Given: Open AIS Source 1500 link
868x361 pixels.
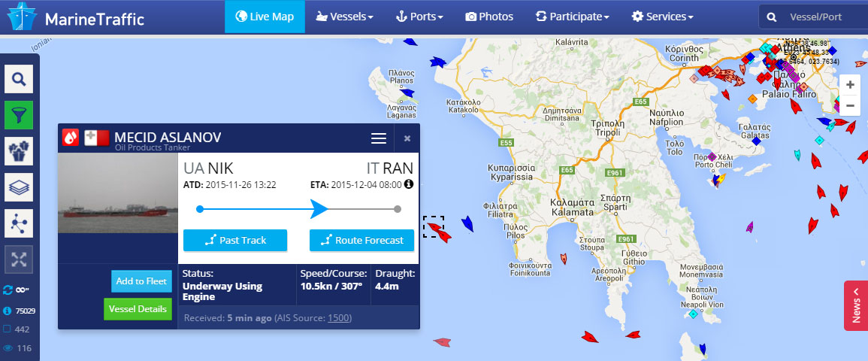Looking at the screenshot, I should [338, 318].
